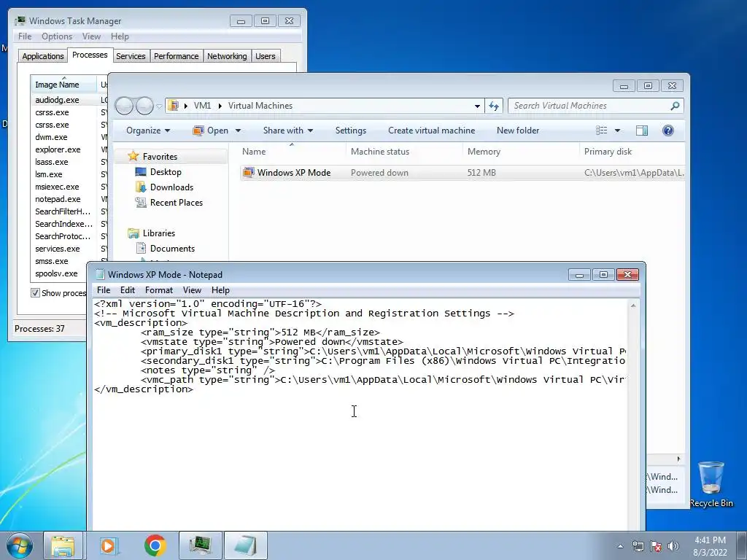This screenshot has width=747, height=560.
Task: Click the Explorer Forward navigation button
Action: pos(144,106)
